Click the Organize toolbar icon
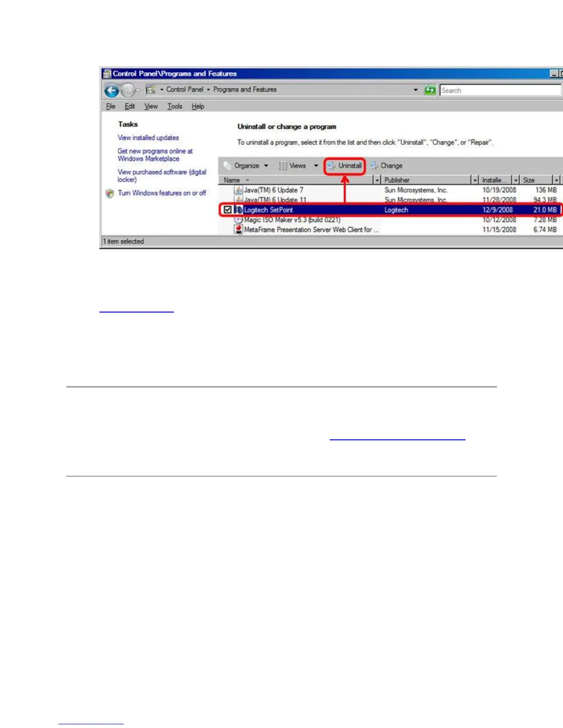 [x=227, y=165]
